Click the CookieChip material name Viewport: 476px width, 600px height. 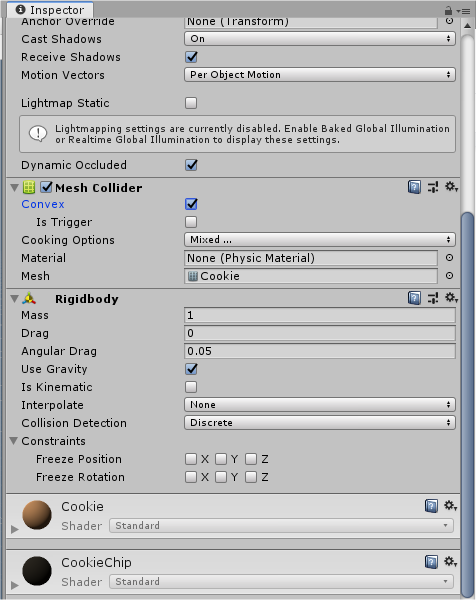pos(96,562)
